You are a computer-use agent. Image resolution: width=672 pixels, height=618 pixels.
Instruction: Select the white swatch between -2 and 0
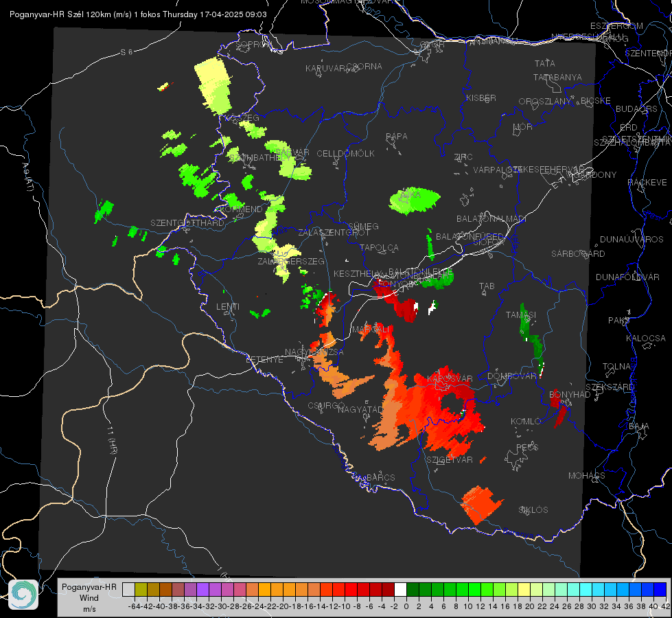[x=400, y=589]
